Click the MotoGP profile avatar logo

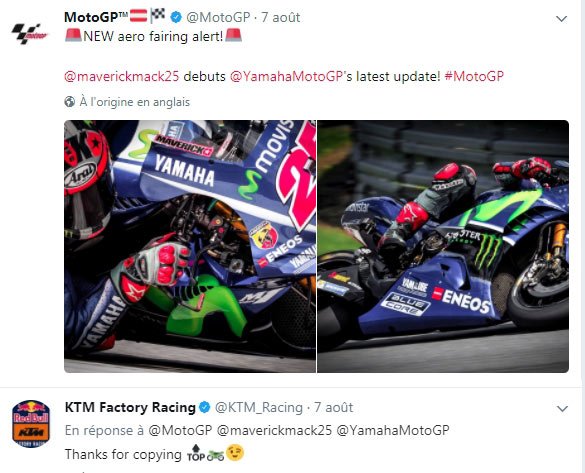tap(30, 34)
